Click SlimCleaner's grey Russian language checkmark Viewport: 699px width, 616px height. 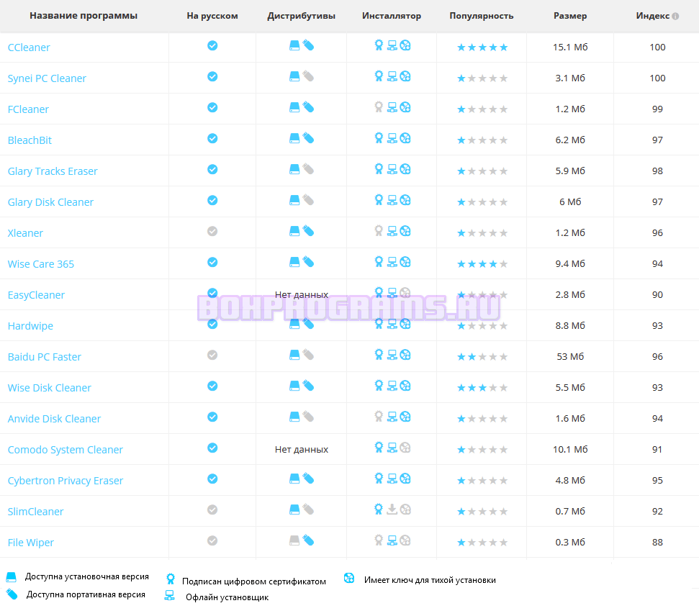coord(212,509)
